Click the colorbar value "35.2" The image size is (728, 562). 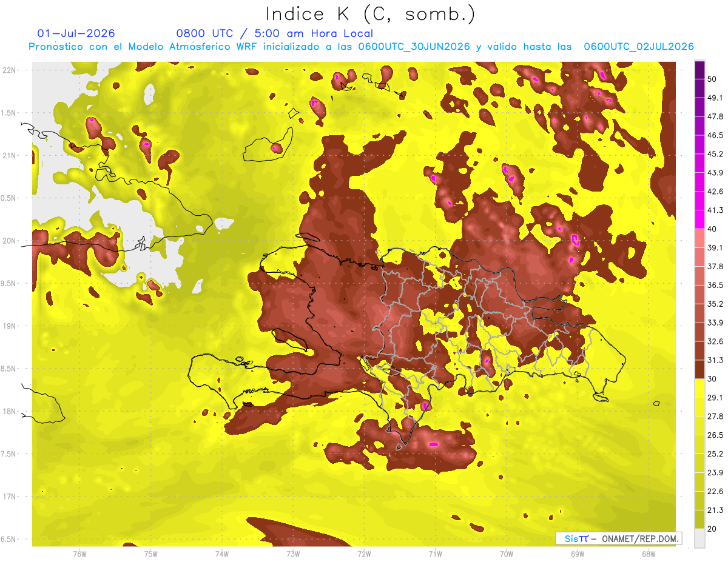click(715, 304)
